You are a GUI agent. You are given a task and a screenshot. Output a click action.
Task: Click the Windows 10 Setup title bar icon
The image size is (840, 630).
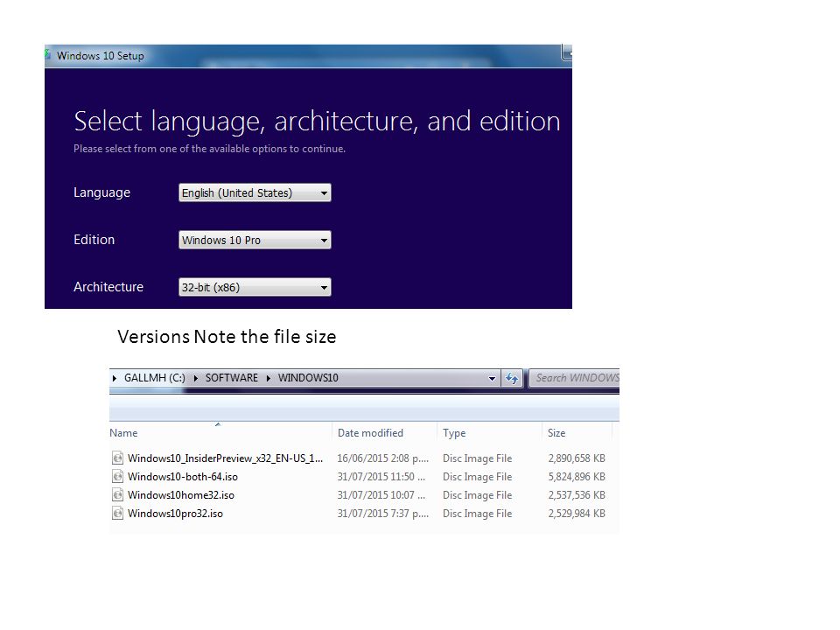pyautogui.click(x=47, y=54)
